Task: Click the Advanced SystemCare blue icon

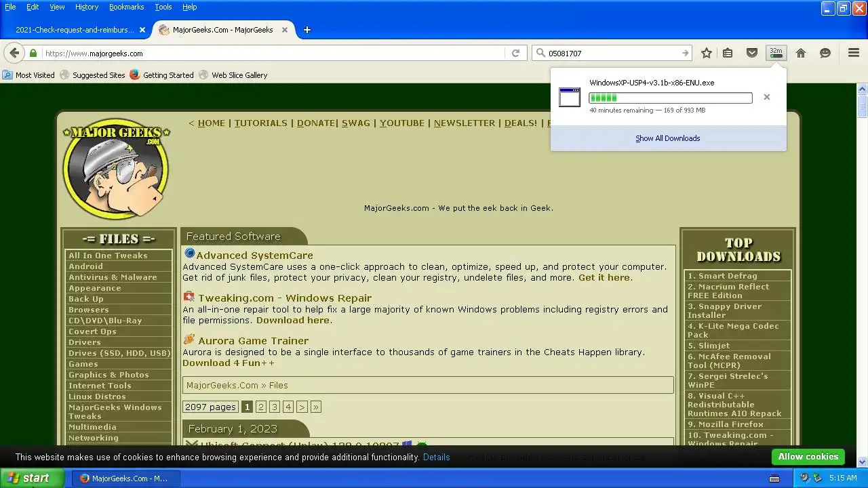Action: 190,254
